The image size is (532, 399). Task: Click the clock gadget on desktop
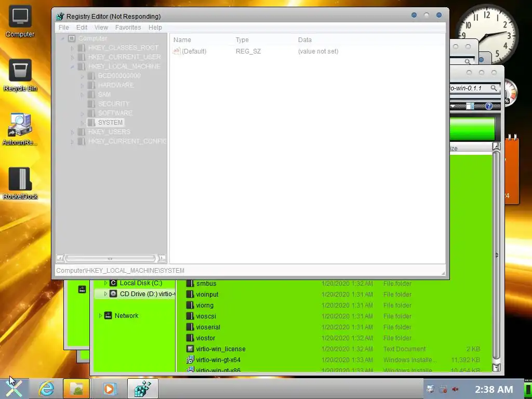point(487,34)
